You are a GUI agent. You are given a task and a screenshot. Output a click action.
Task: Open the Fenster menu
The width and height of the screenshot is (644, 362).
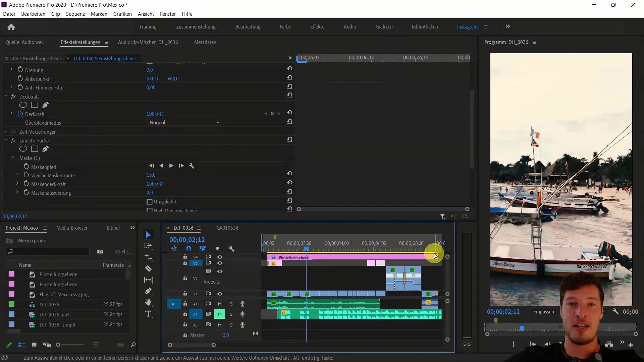pos(168,14)
